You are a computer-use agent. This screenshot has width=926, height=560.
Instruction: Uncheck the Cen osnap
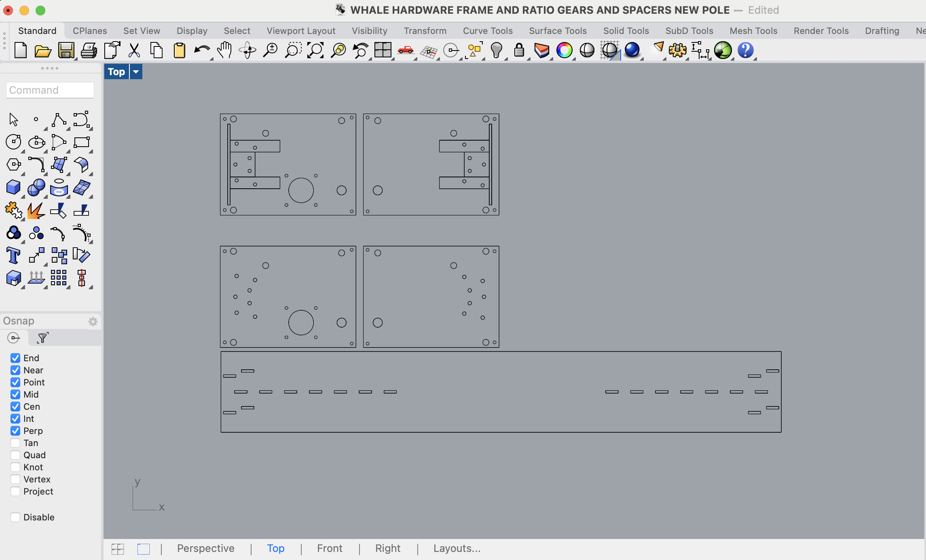(x=15, y=406)
